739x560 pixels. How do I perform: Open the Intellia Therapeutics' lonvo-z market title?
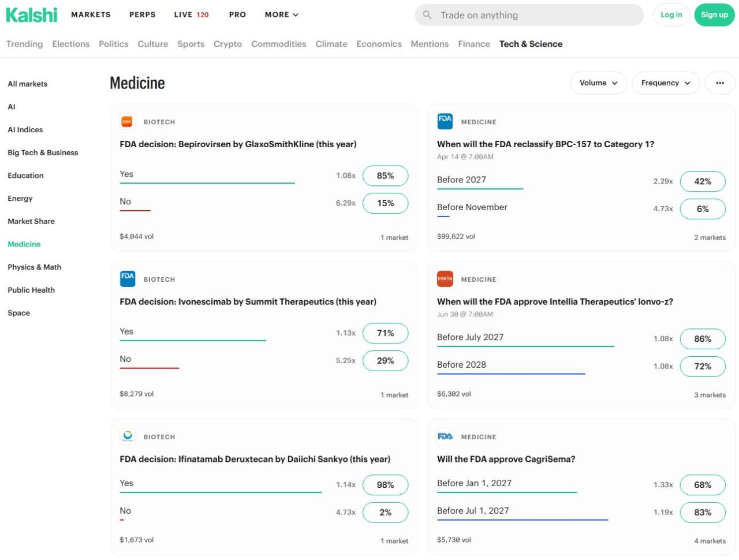555,302
